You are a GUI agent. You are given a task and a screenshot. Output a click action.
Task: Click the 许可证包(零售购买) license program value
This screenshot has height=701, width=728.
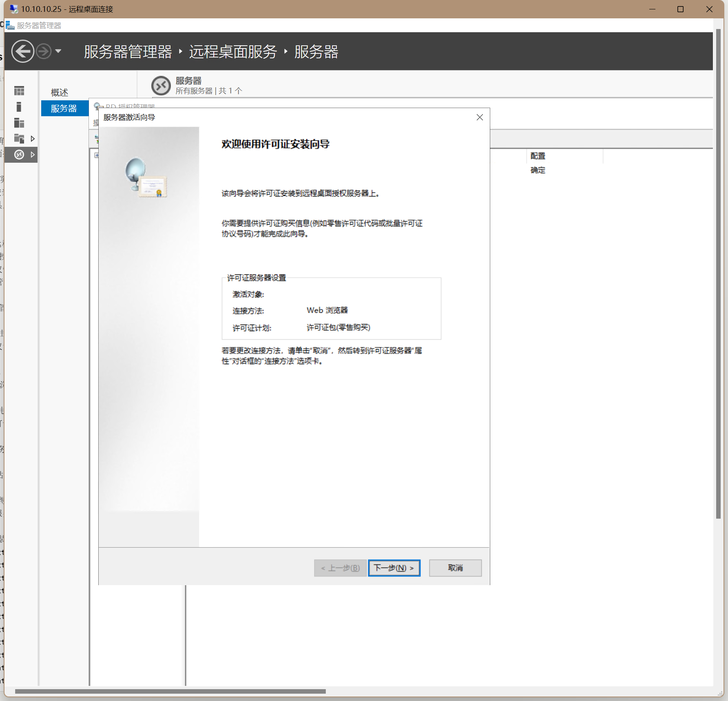(339, 327)
